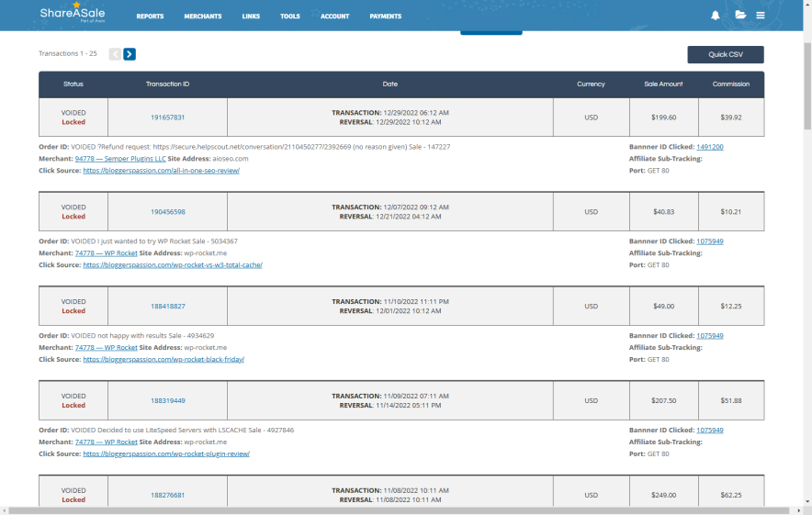Open the hamburger menu icon
Image resolution: width=812 pixels, height=515 pixels.
[x=761, y=16]
